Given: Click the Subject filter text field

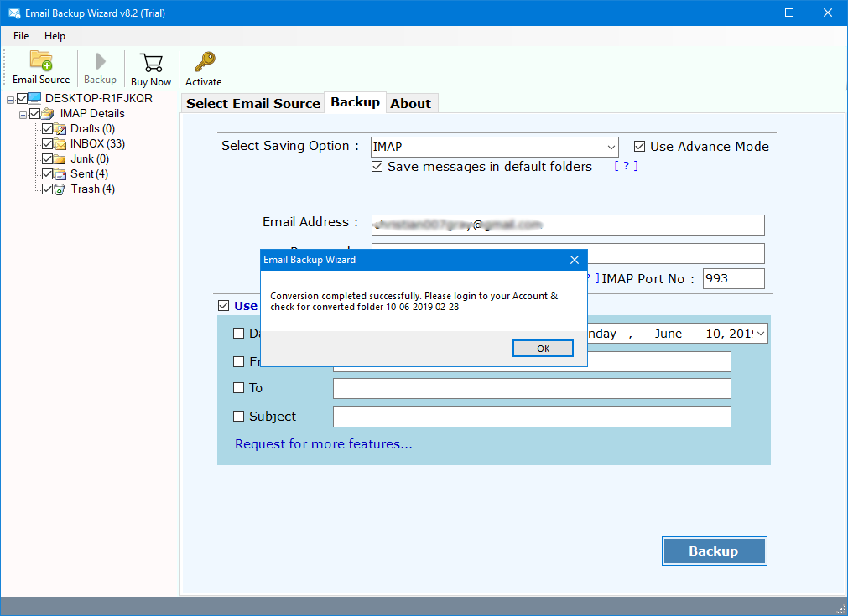Looking at the screenshot, I should 532,417.
